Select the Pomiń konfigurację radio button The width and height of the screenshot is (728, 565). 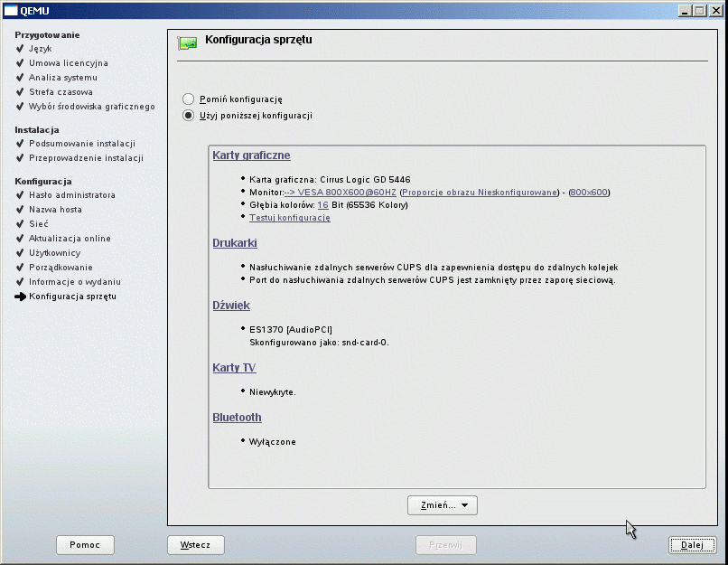coord(188,99)
